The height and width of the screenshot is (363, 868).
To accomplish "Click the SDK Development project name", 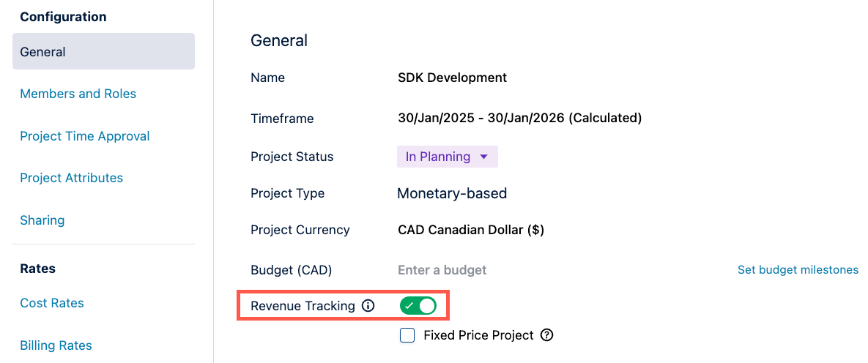I will [452, 78].
